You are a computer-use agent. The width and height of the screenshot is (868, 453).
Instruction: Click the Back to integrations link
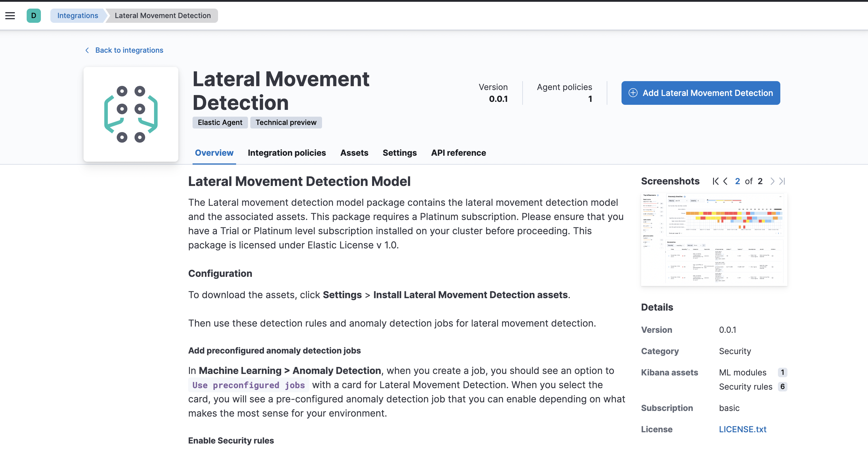coord(129,50)
